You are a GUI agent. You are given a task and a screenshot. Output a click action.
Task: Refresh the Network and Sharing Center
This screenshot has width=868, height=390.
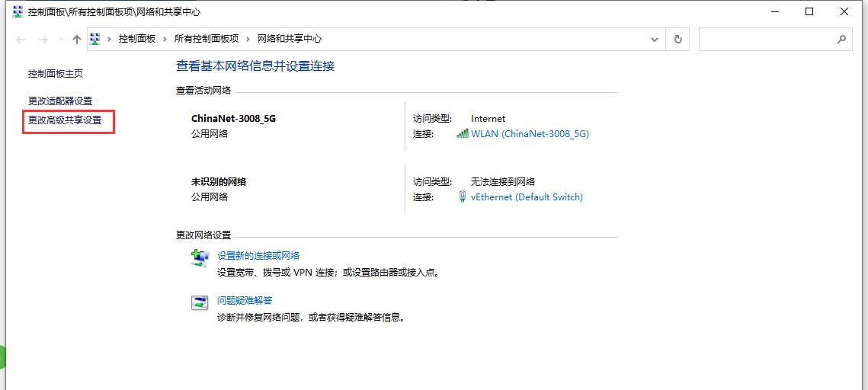(x=677, y=40)
